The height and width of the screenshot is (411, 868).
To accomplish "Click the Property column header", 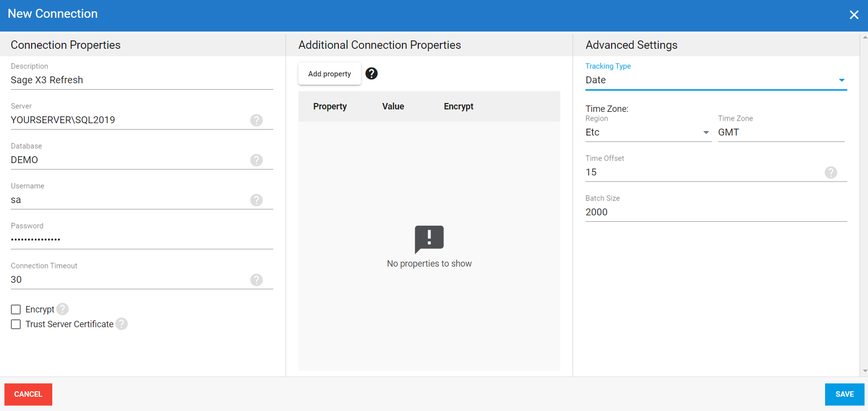I will 330,106.
